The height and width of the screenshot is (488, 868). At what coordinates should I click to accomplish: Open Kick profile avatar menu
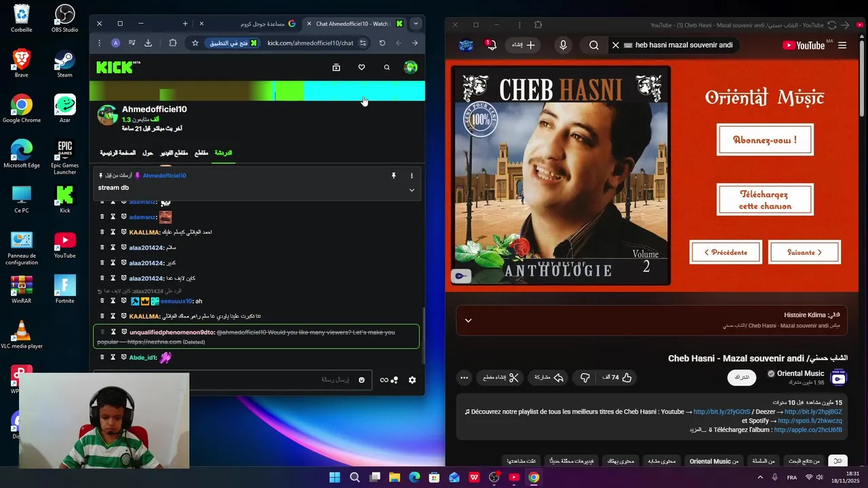[x=410, y=67]
